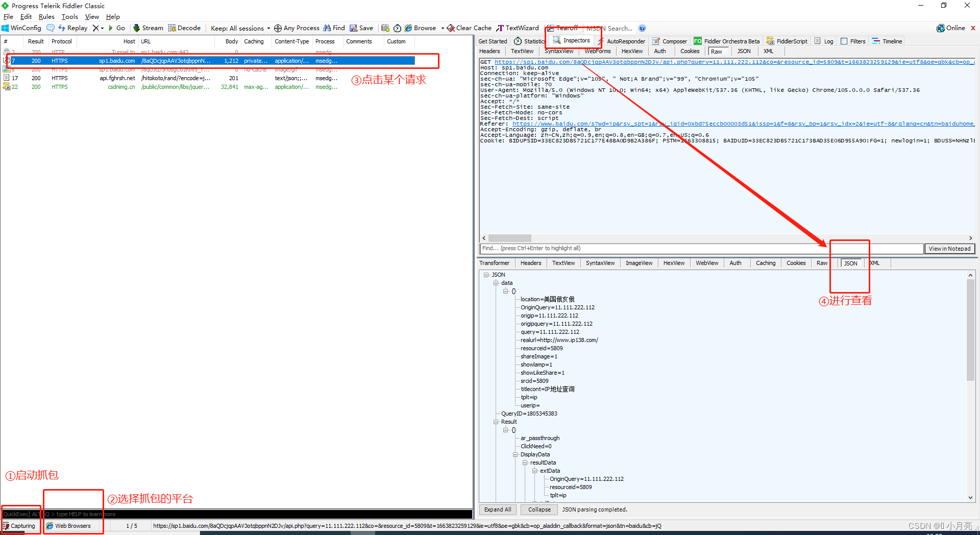Open the Rules menu

pyautogui.click(x=46, y=17)
